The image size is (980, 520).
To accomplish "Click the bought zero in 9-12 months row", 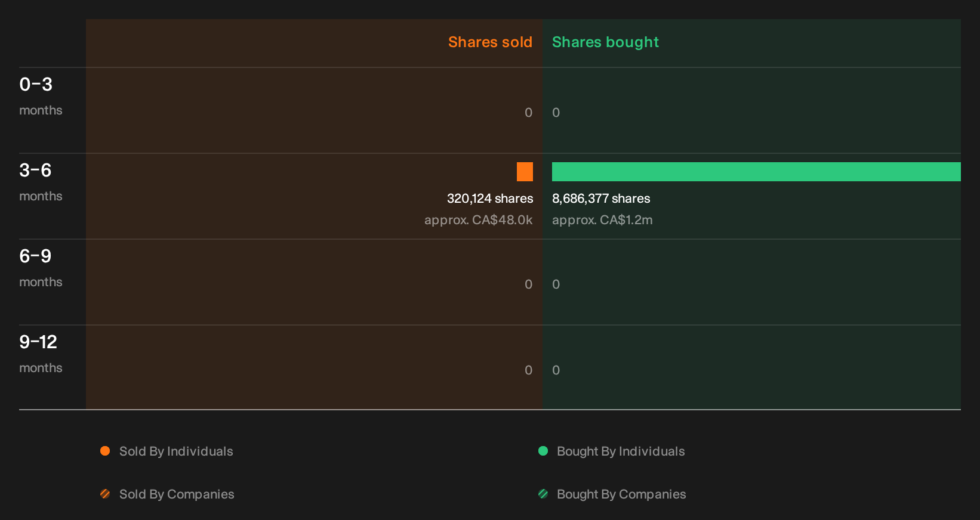I will [556, 370].
